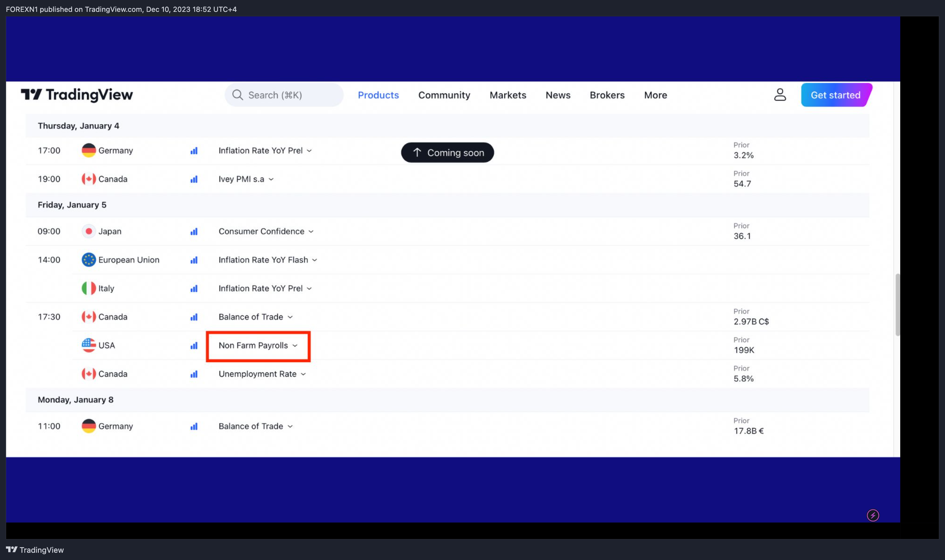Click the 19:00 time label

(x=49, y=179)
